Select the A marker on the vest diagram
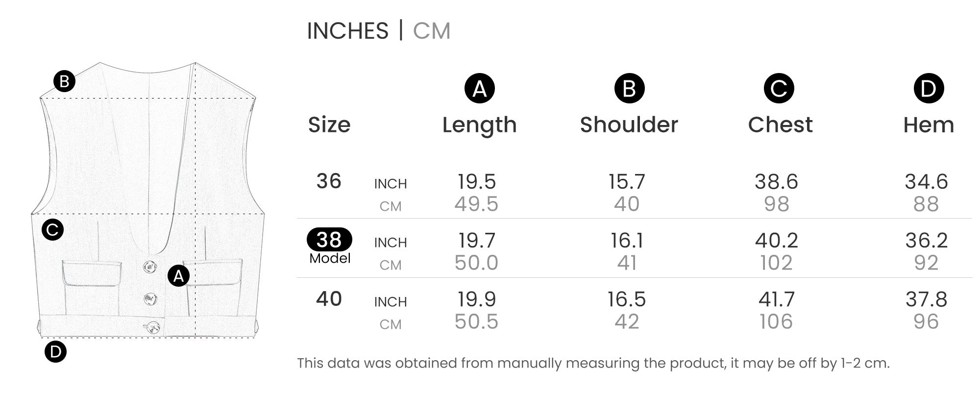The height and width of the screenshot is (395, 980). pos(178,276)
